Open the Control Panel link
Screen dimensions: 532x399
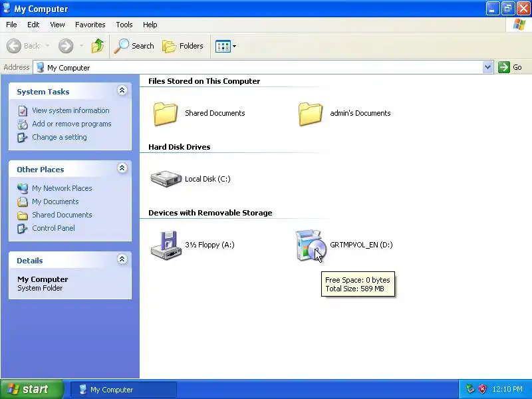point(54,228)
